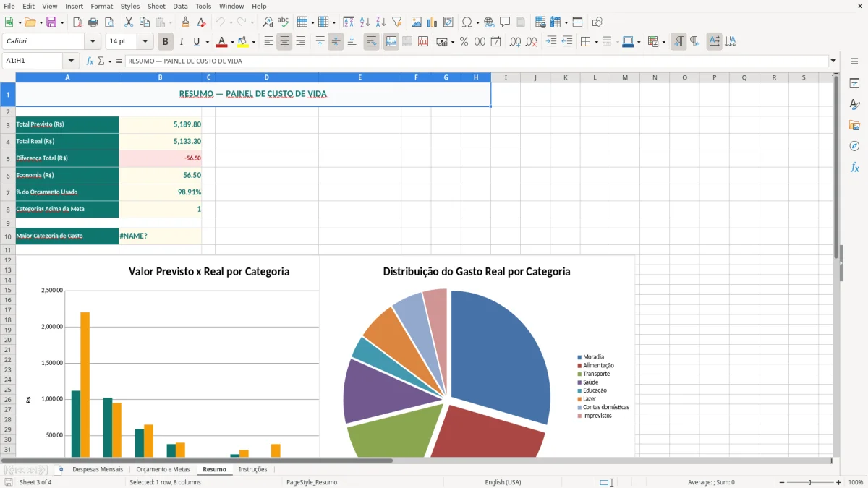Switch to Orçamento e Metas sheet tab
The image size is (868, 488).
[x=163, y=469]
